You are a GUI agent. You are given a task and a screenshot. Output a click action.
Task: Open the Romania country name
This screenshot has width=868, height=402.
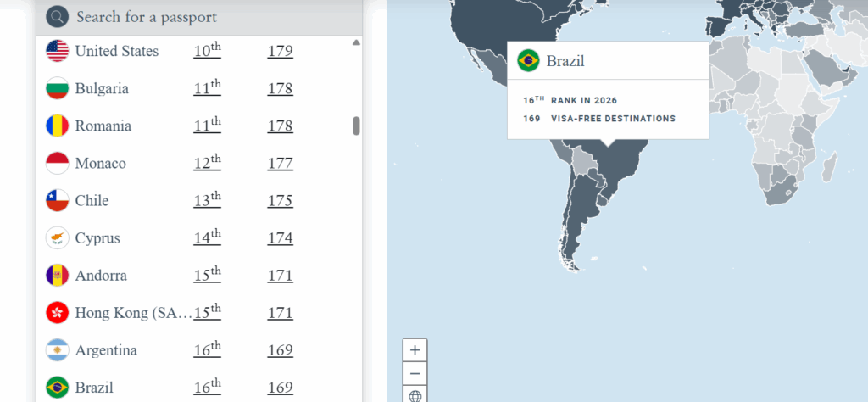pyautogui.click(x=103, y=126)
